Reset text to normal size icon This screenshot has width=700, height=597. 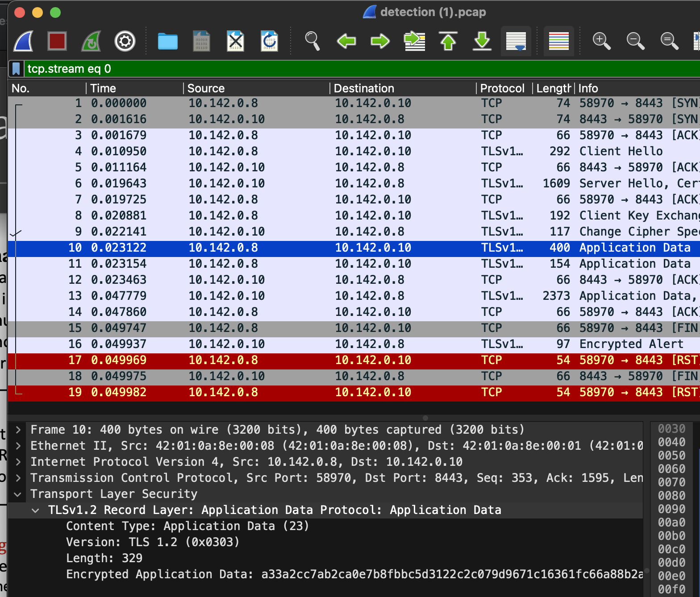(670, 41)
